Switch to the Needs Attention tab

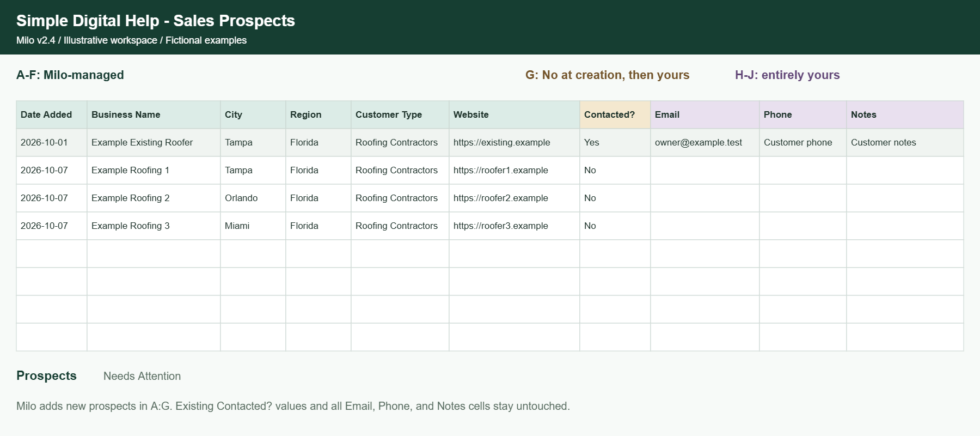(142, 376)
